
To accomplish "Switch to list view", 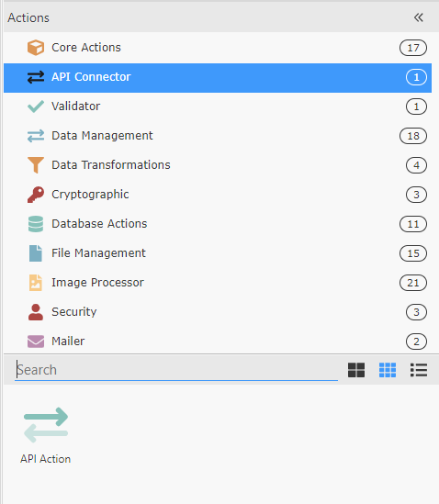I will coord(419,370).
